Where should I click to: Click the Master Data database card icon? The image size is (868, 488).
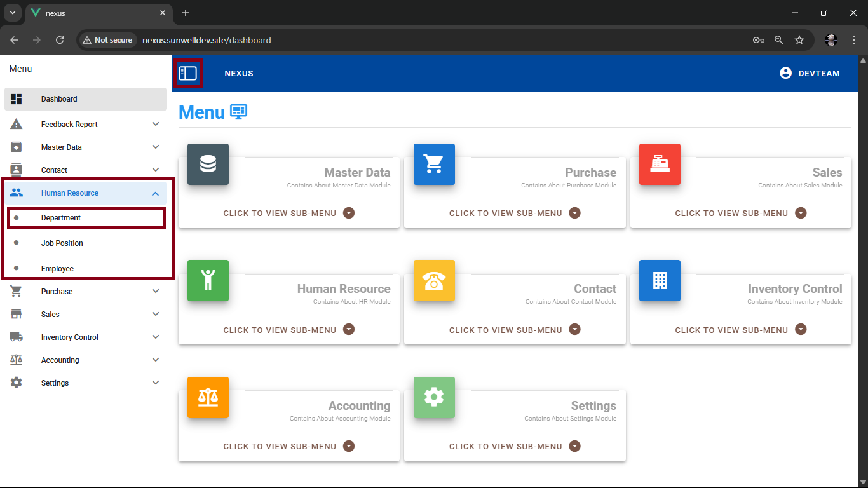tap(208, 165)
